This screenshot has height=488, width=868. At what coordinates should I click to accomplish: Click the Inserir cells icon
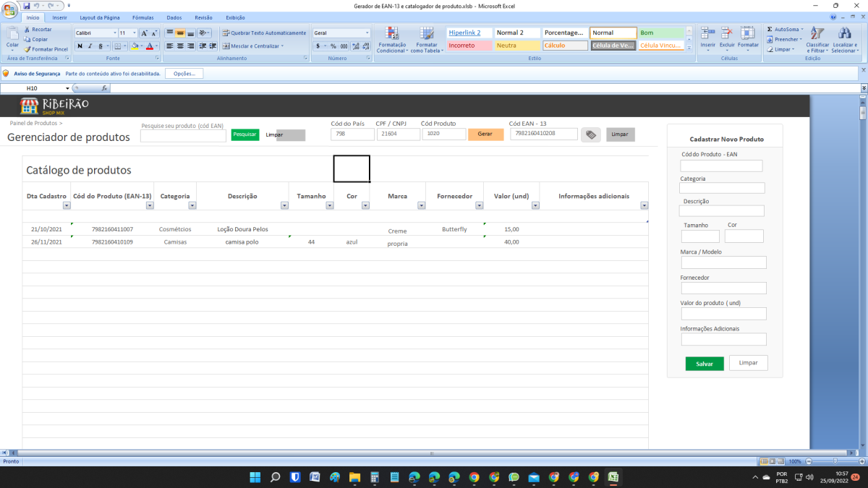[x=707, y=33]
